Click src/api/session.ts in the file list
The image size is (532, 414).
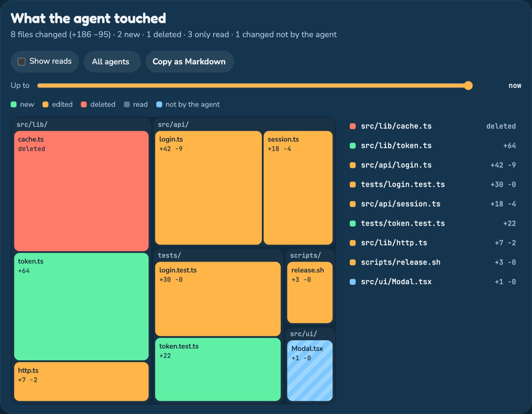pyautogui.click(x=433, y=204)
